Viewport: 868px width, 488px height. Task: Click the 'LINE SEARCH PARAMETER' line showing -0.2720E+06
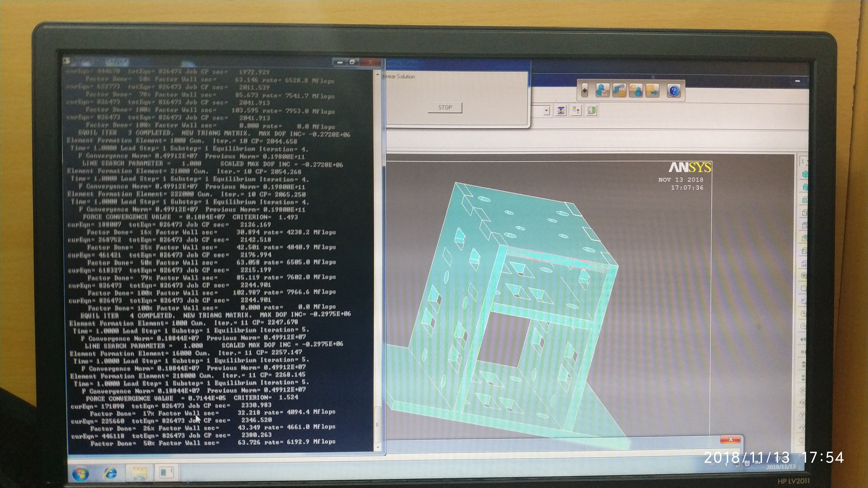[x=213, y=164]
